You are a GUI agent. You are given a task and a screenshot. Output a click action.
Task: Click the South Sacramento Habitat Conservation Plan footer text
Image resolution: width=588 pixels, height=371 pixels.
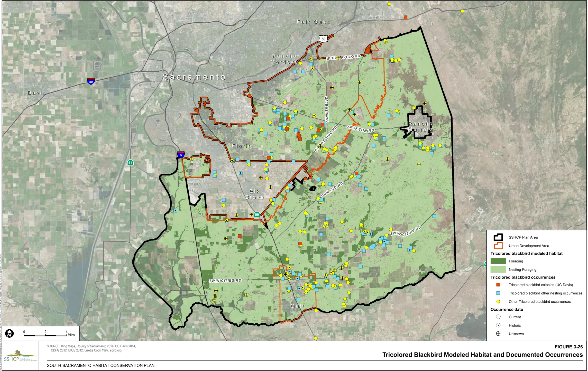click(x=100, y=365)
